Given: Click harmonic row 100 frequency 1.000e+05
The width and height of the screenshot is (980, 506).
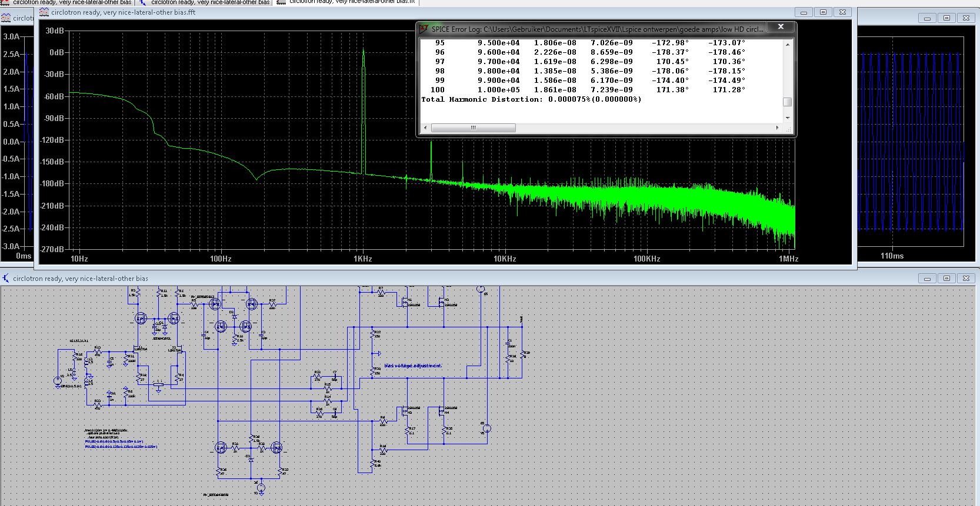Looking at the screenshot, I should pos(498,90).
